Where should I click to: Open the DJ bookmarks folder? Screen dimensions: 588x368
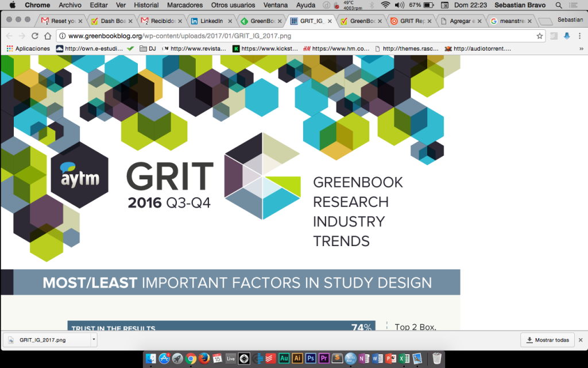(x=148, y=48)
